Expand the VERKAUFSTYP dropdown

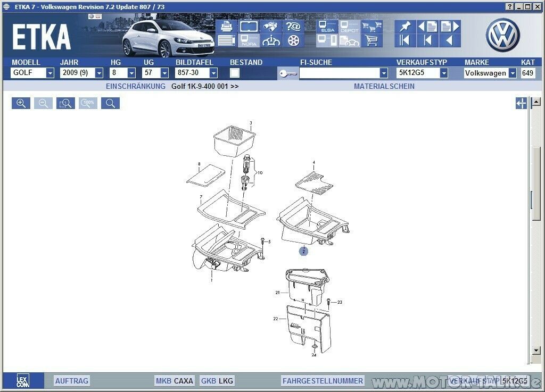tap(444, 73)
